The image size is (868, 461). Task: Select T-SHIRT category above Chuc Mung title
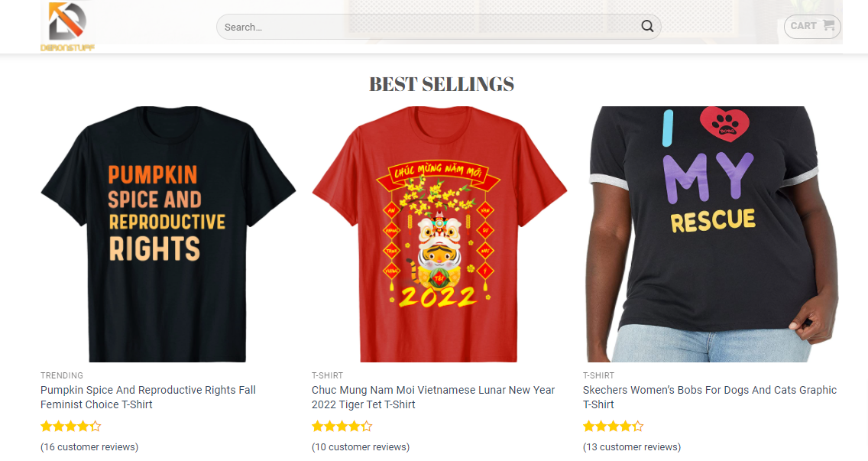[x=327, y=375]
